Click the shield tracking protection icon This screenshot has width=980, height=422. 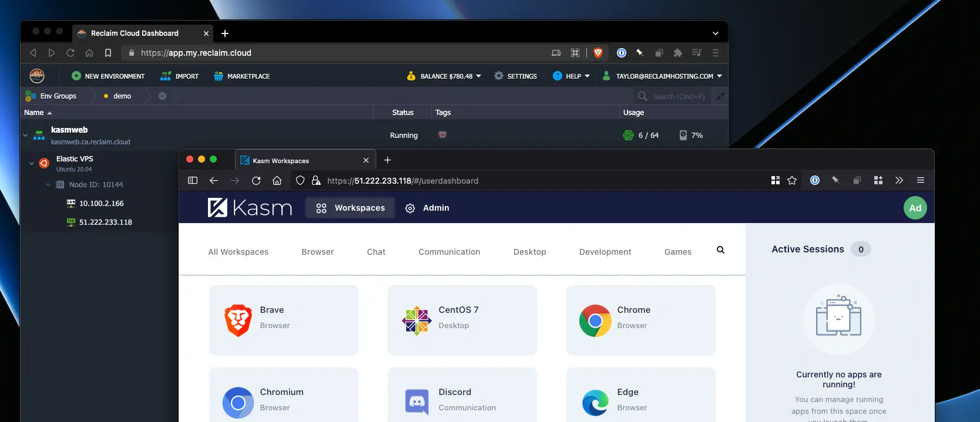[300, 180]
